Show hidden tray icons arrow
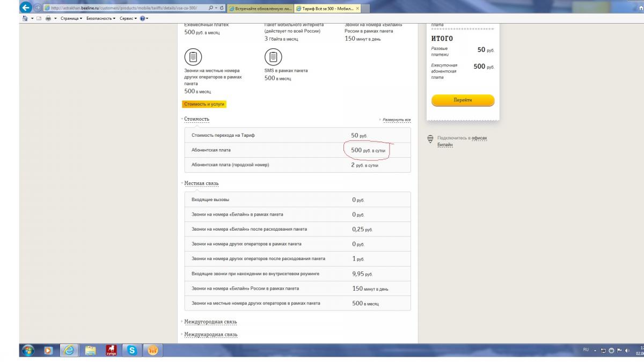Image resolution: width=644 pixels, height=362 pixels. (x=595, y=350)
